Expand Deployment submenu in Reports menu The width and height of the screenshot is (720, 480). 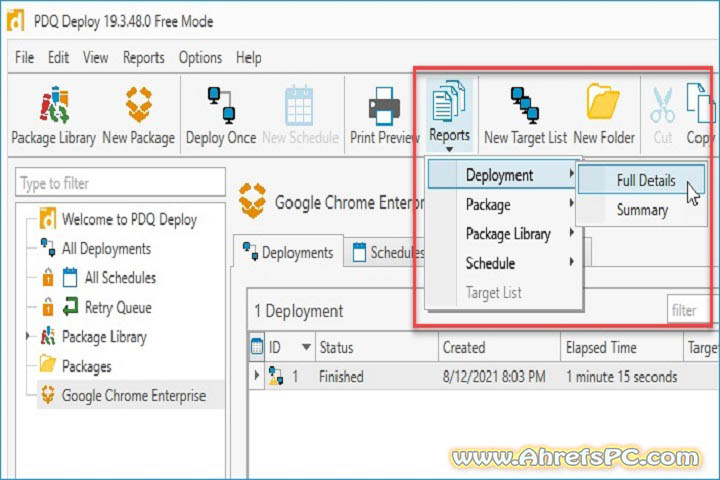(x=501, y=175)
